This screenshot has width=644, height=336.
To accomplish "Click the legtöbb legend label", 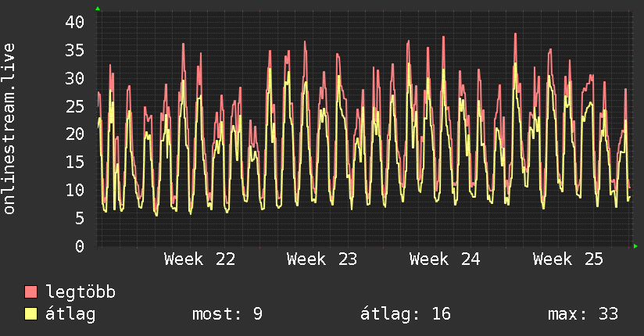I will [80, 292].
